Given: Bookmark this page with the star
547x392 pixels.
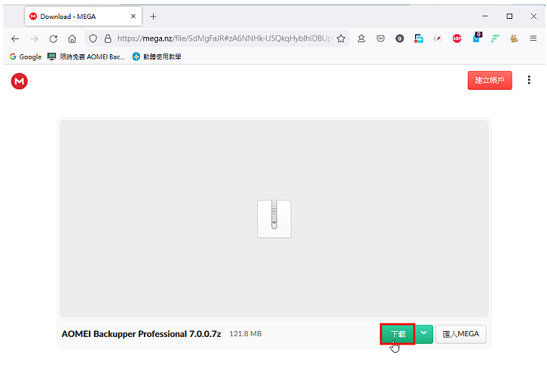Looking at the screenshot, I should pyautogui.click(x=341, y=38).
